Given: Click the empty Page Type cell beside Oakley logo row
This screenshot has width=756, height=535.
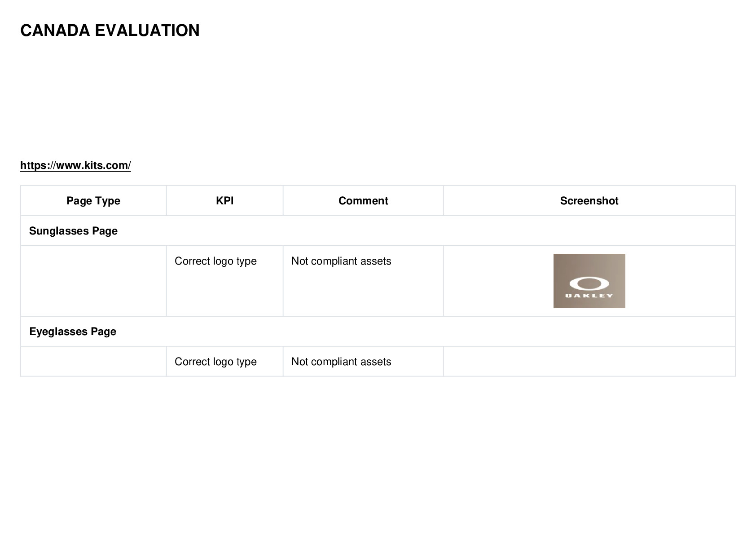Looking at the screenshot, I should pos(93,281).
